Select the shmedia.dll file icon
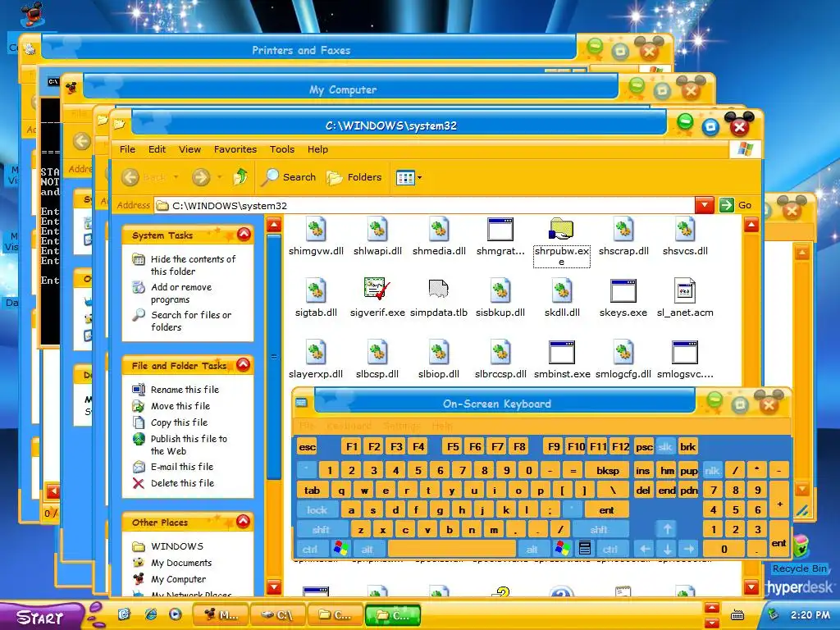The width and height of the screenshot is (840, 630). (x=439, y=230)
